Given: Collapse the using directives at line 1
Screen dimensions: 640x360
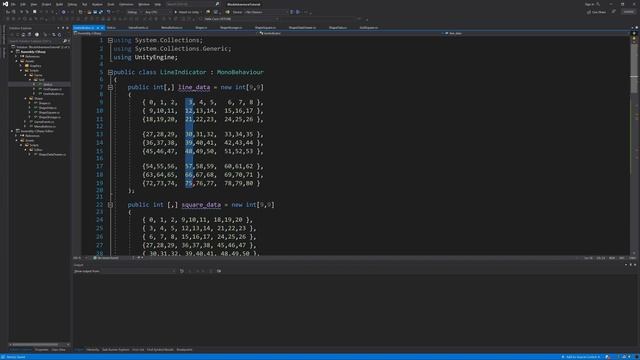Looking at the screenshot, I should tap(110, 40).
